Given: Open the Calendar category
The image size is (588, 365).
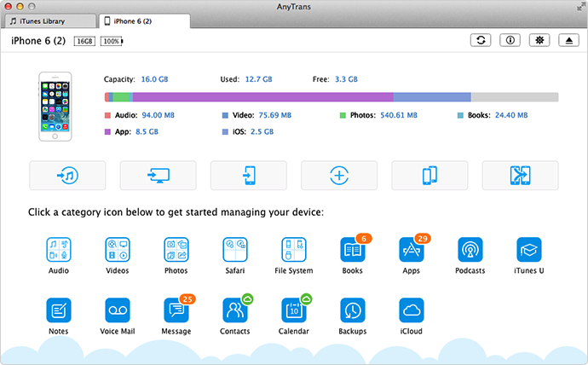Looking at the screenshot, I should point(294,310).
